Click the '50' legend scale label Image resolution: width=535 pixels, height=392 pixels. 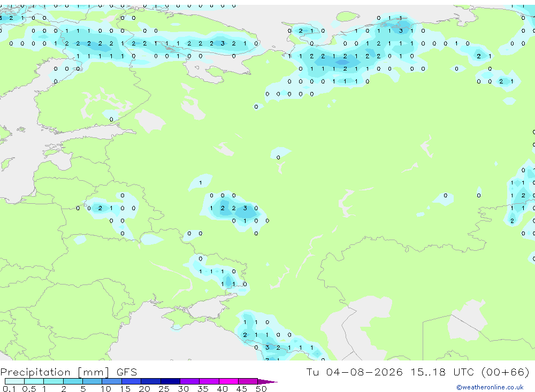261,389
